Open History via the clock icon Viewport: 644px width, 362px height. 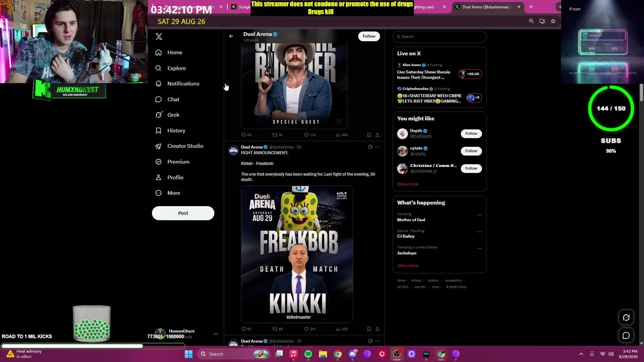click(x=158, y=130)
